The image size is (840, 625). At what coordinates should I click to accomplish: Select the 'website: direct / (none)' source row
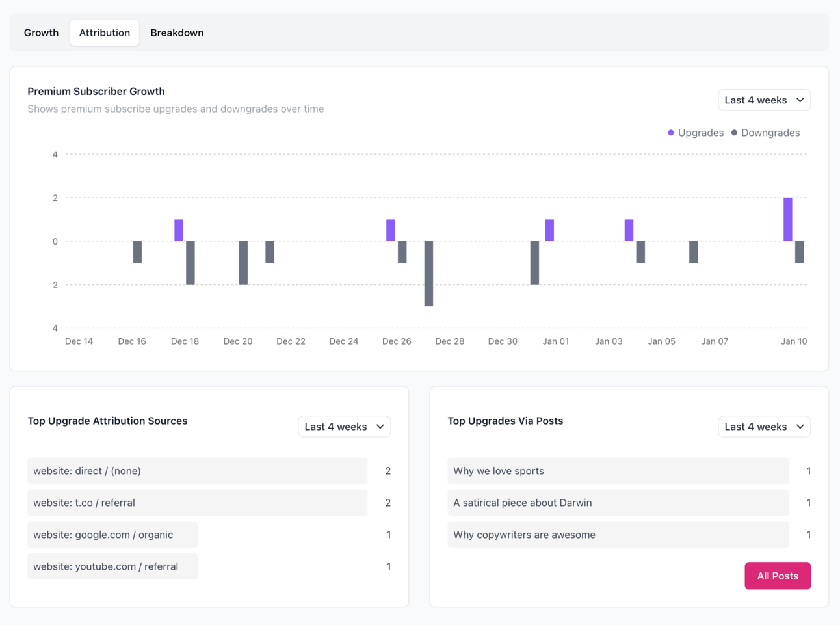coord(197,471)
